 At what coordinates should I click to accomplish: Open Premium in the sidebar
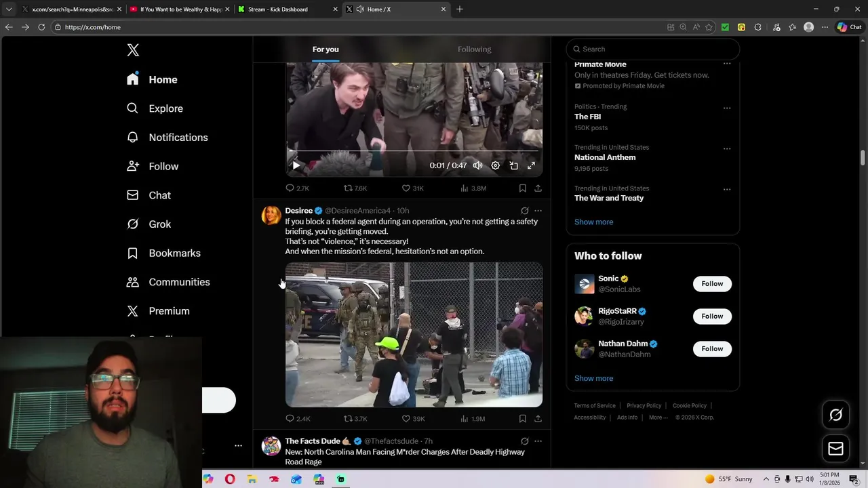(158, 311)
